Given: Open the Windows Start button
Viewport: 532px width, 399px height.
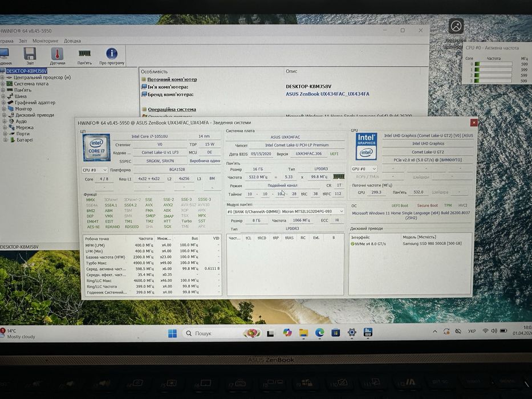Looking at the screenshot, I should coord(172,333).
